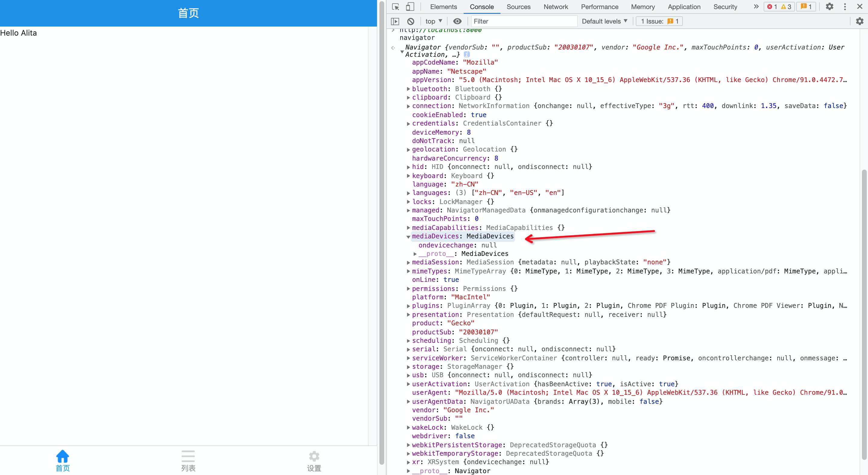
Task: Click the orange issues counter badge
Action: (x=806, y=7)
